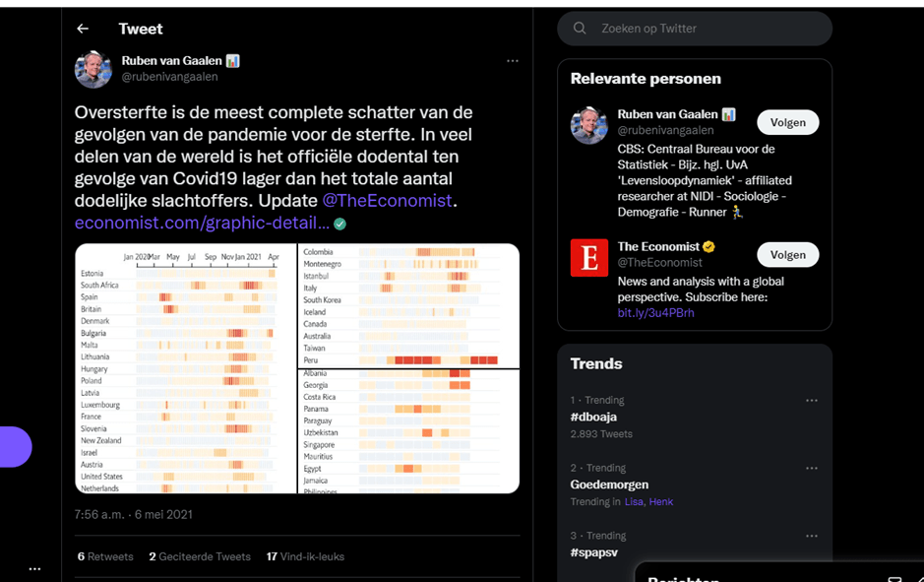The height and width of the screenshot is (582, 924).
Task: Click the search magnifier icon
Action: (581, 29)
